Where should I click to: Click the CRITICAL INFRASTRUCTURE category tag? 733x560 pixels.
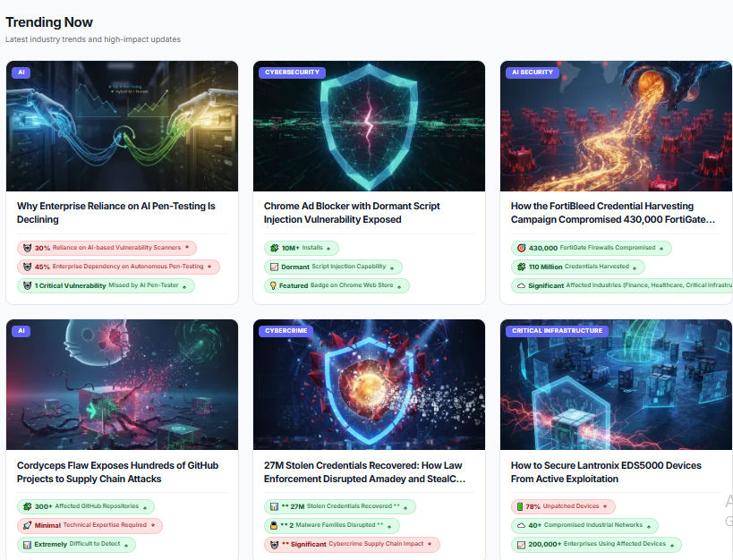[x=558, y=331]
